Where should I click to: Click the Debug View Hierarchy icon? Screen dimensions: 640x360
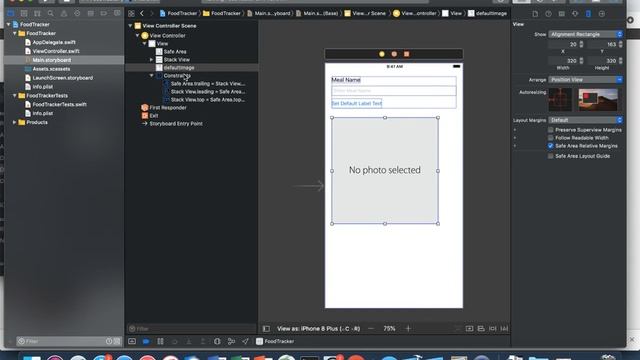click(217, 341)
